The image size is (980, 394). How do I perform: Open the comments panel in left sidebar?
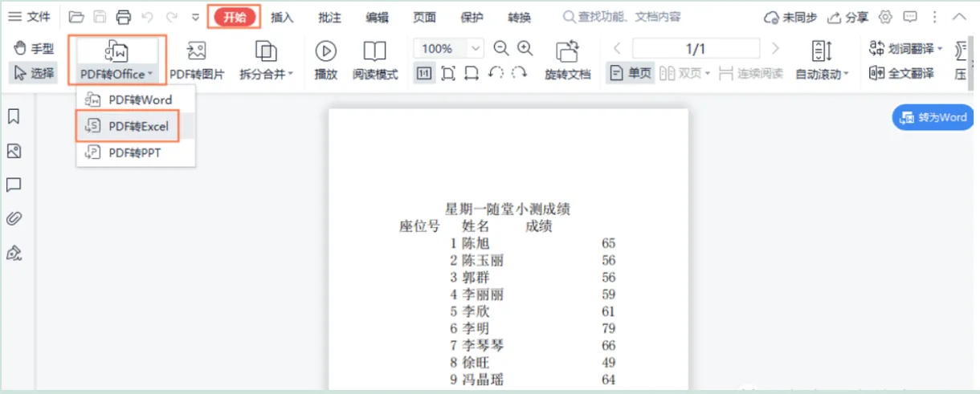click(14, 185)
